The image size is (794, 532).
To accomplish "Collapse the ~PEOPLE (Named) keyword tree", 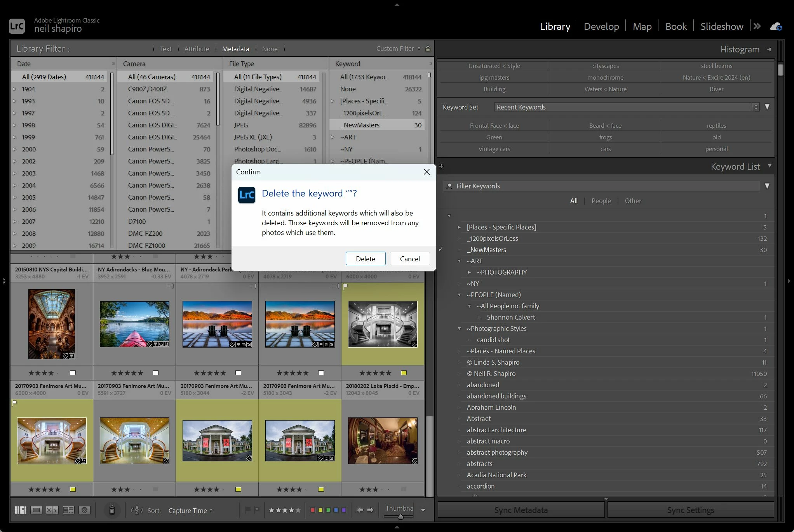I will click(459, 295).
